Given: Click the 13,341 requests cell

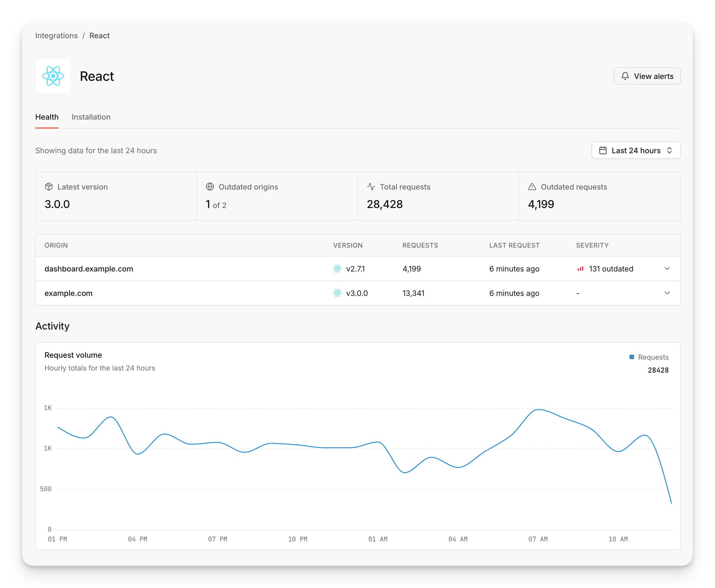Looking at the screenshot, I should tap(413, 293).
